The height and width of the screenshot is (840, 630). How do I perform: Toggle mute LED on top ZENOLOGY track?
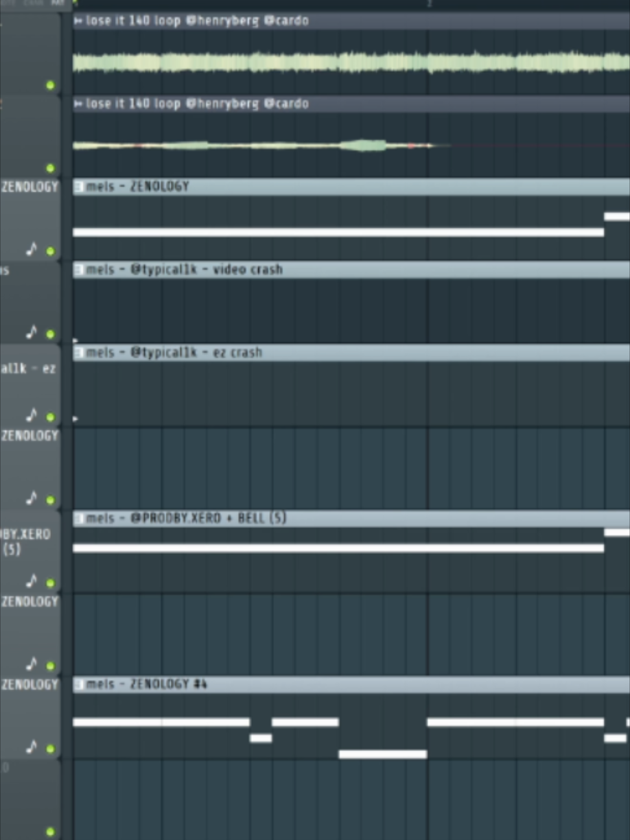pos(51,251)
